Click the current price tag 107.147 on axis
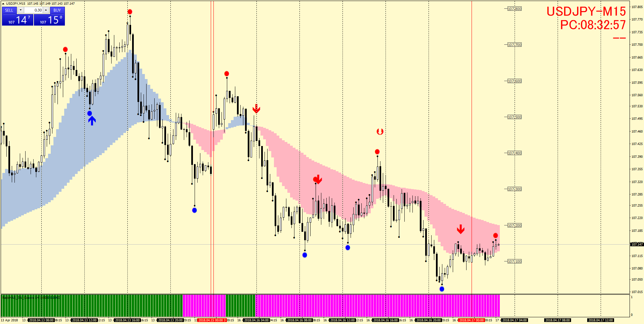 637,244
